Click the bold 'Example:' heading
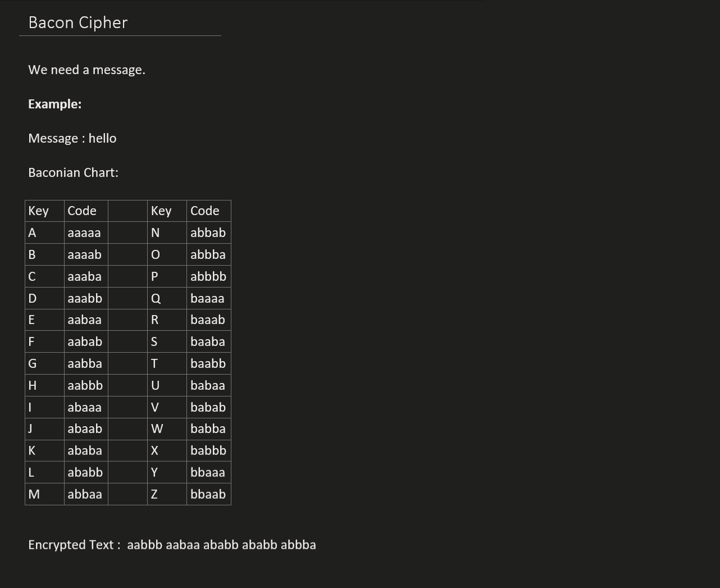 55,104
